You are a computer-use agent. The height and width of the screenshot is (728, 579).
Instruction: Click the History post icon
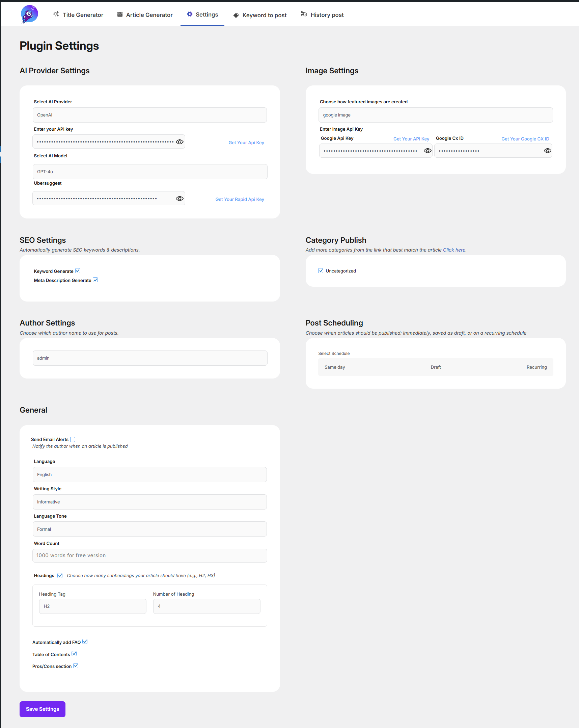coord(304,14)
